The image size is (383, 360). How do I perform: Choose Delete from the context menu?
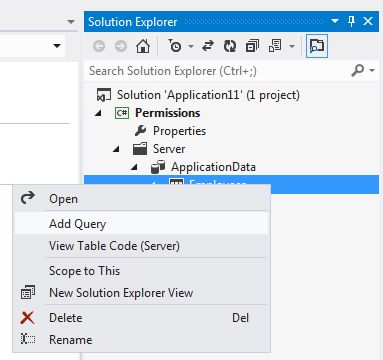pos(141,318)
